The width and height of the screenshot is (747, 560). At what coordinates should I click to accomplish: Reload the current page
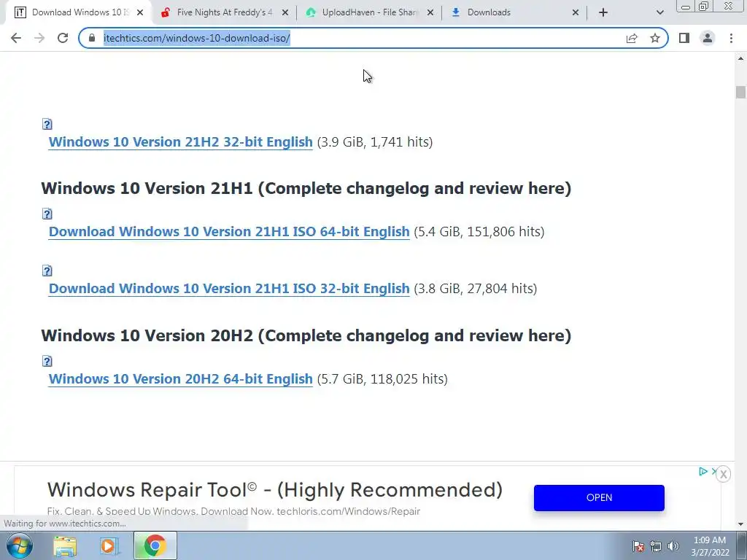point(63,38)
